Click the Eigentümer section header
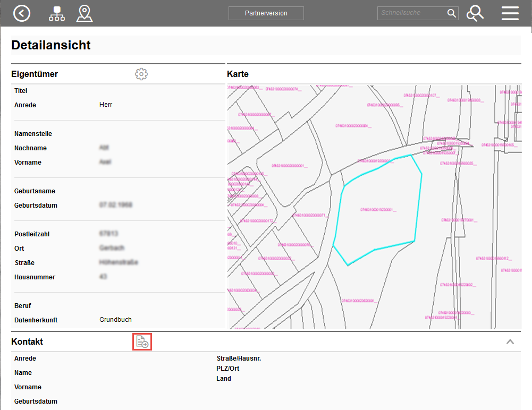 pyautogui.click(x=35, y=74)
